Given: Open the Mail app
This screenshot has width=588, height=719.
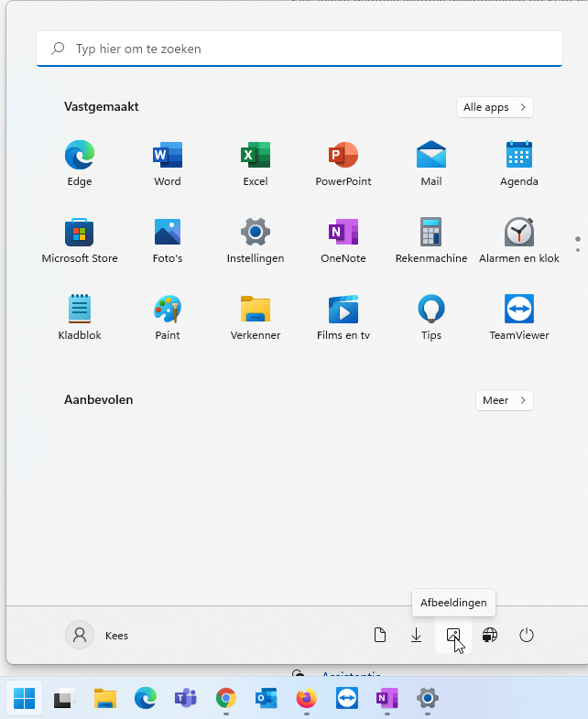Looking at the screenshot, I should click(431, 163).
